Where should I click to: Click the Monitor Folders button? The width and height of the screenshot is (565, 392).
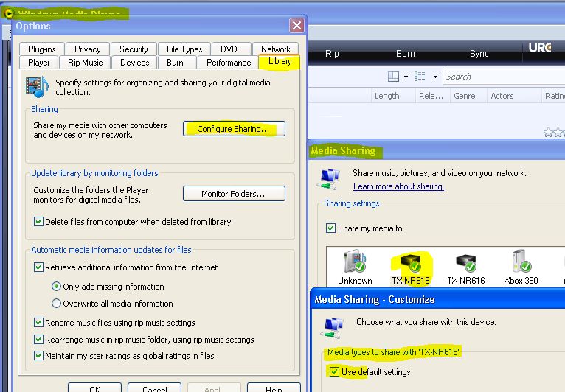pyautogui.click(x=234, y=194)
